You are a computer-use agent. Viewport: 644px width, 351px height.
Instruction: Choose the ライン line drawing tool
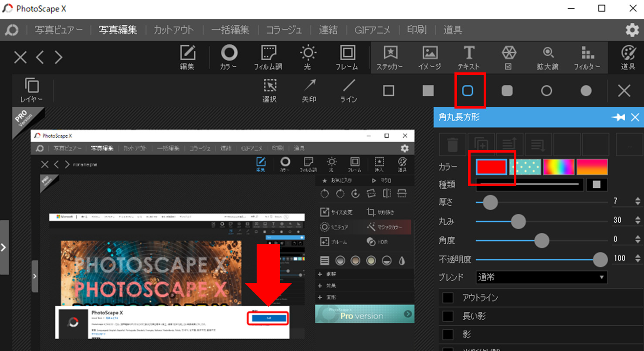(x=349, y=90)
